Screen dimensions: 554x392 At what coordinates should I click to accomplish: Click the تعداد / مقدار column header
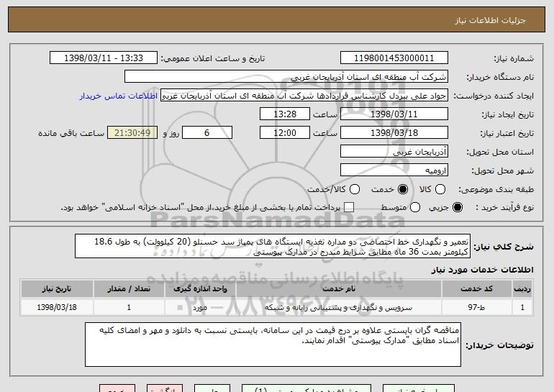tap(129, 289)
